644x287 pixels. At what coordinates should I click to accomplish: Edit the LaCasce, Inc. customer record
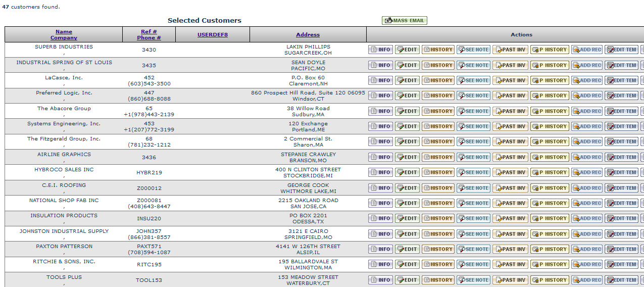click(407, 80)
